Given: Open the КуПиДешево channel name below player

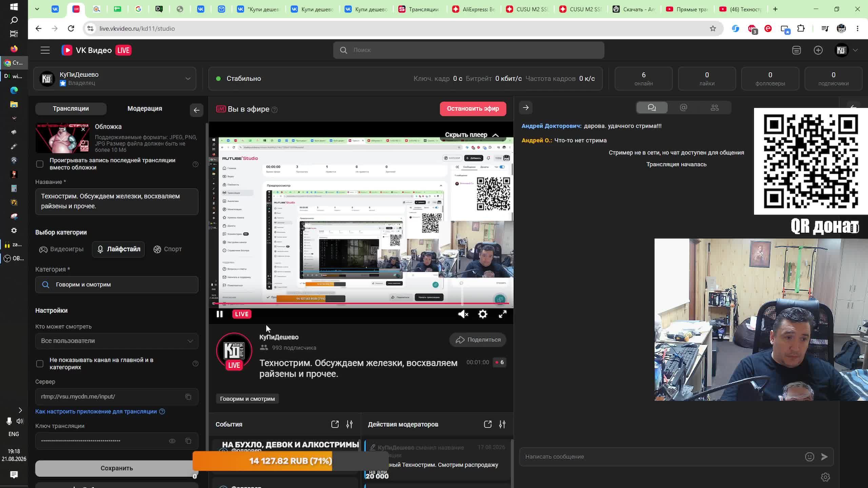Looking at the screenshot, I should click(279, 337).
